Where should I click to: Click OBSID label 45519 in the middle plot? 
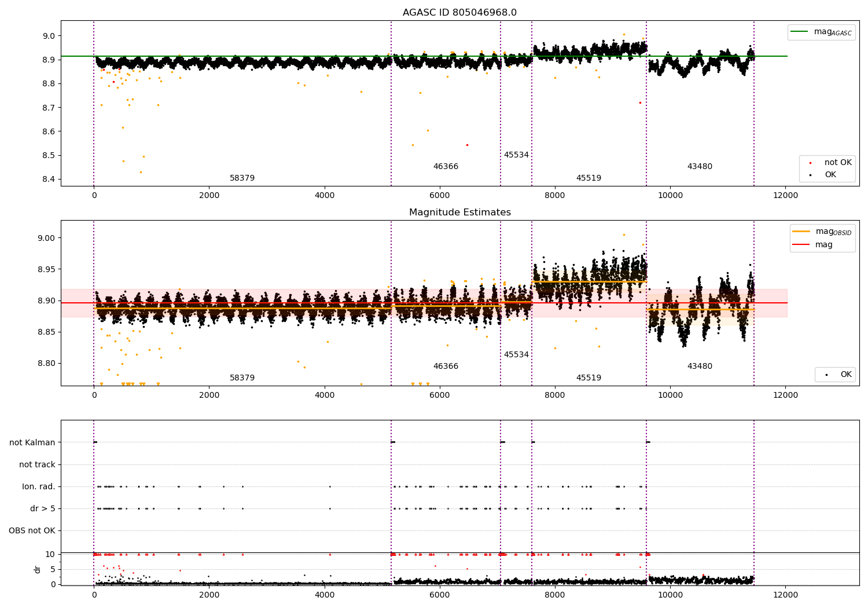pos(589,378)
